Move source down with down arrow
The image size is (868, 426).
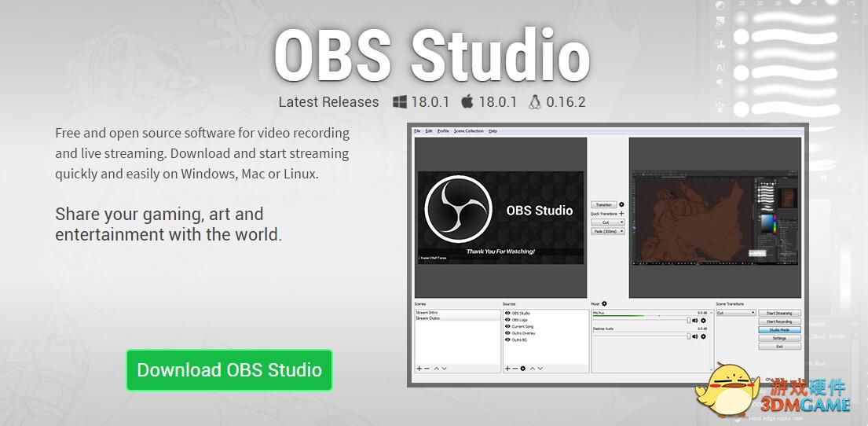click(540, 369)
